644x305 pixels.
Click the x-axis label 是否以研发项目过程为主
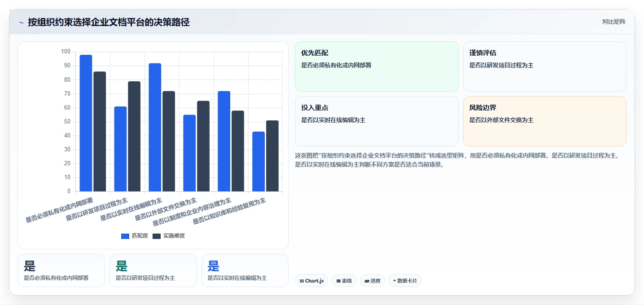click(x=96, y=209)
